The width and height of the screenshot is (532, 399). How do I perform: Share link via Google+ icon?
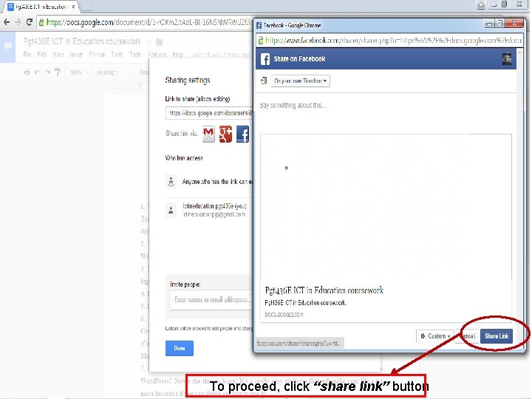(x=225, y=134)
